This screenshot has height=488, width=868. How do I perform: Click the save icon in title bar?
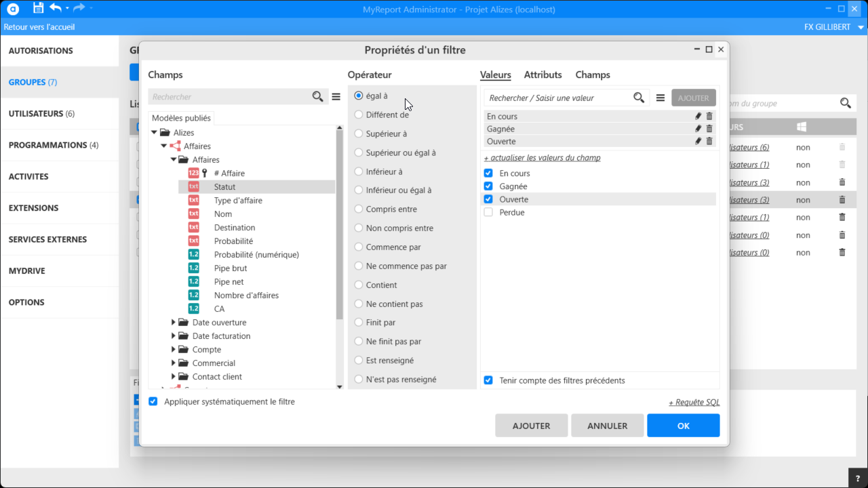[x=38, y=8]
